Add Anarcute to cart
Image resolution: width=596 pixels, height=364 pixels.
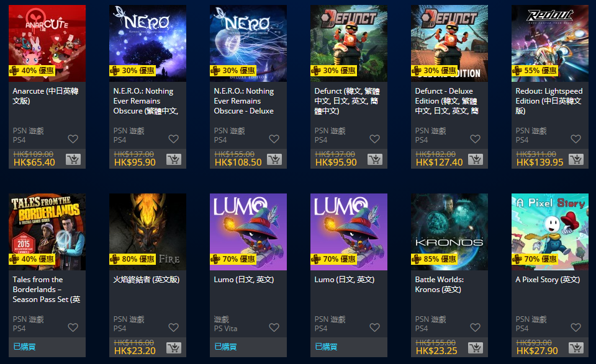pos(73,159)
